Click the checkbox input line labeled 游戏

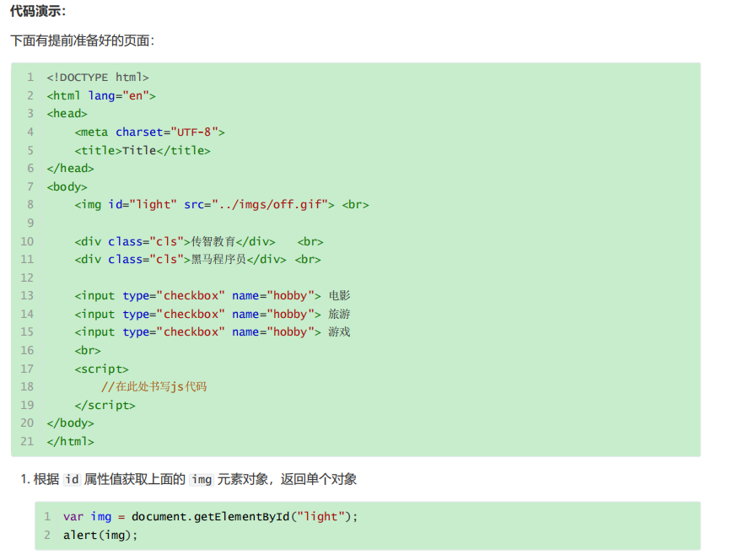point(213,332)
